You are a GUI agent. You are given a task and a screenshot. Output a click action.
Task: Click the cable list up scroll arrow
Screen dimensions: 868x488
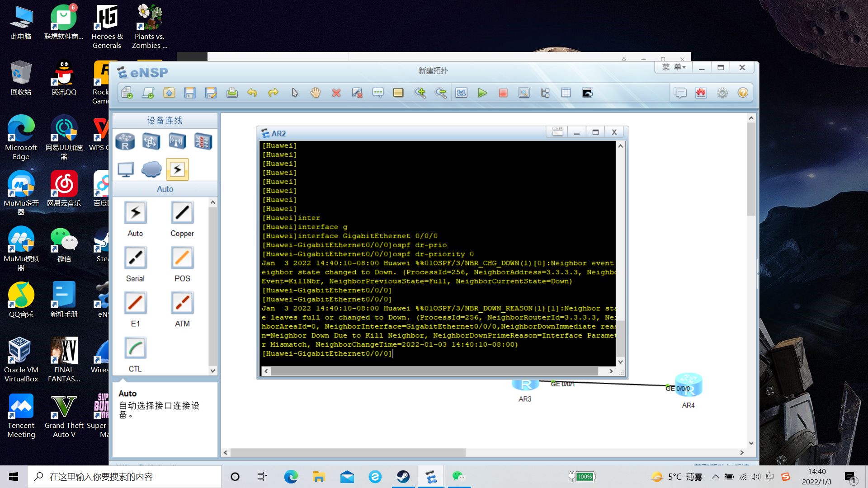(212, 202)
